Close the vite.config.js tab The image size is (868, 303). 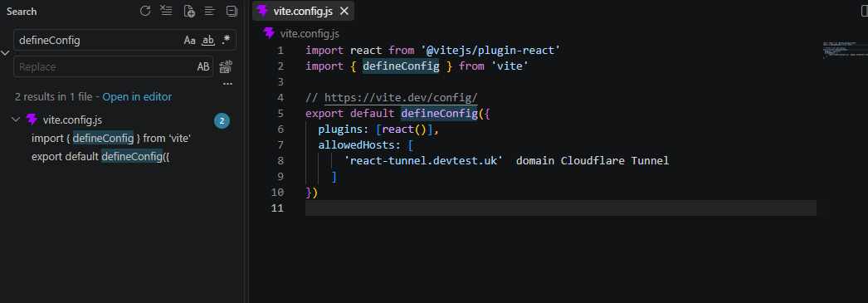click(x=344, y=11)
